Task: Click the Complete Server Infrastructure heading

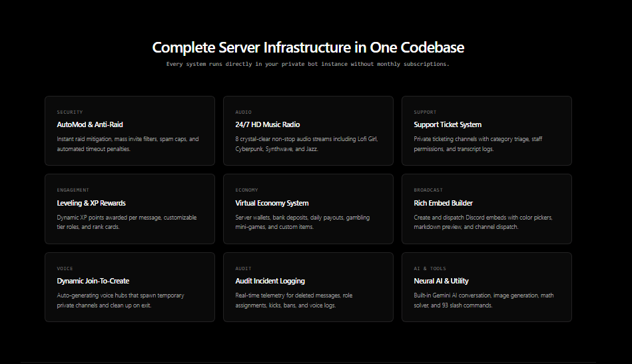Action: pyautogui.click(x=308, y=47)
